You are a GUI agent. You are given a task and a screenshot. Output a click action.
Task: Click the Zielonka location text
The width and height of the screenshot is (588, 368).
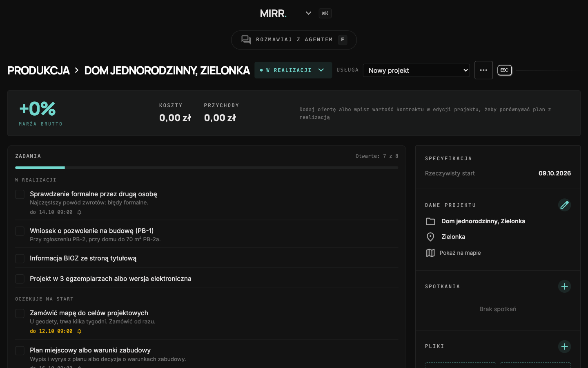tap(453, 237)
